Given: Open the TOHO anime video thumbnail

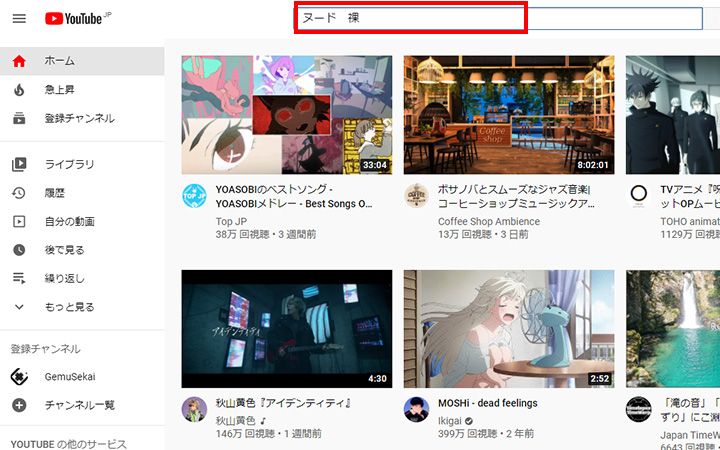Looking at the screenshot, I should pyautogui.click(x=673, y=115).
